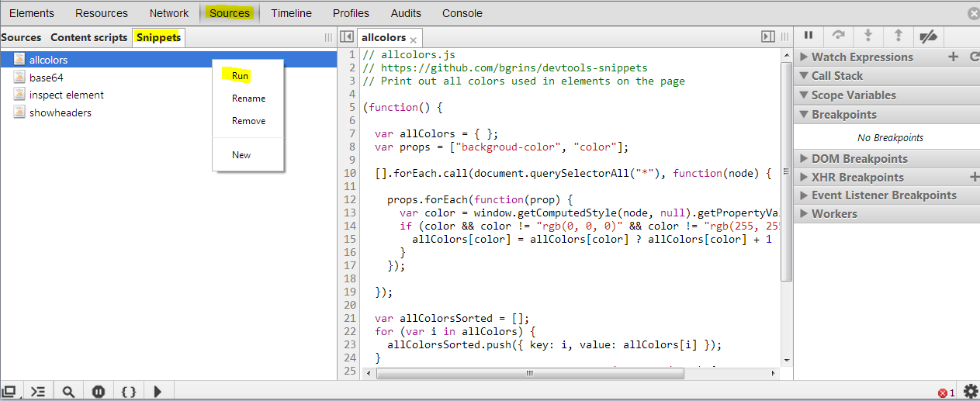Hide the debugger sidebar toggle icon
This screenshot has width=980, height=401.
(768, 36)
